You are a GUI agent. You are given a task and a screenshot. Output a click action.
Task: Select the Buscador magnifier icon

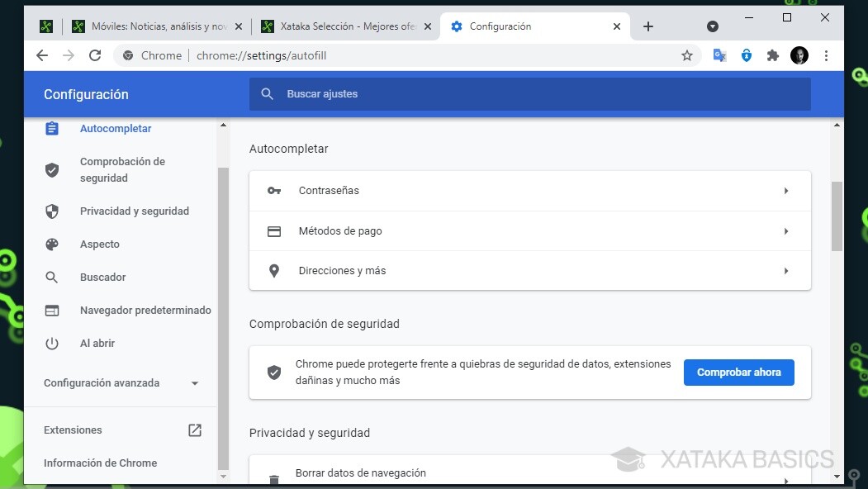51,277
